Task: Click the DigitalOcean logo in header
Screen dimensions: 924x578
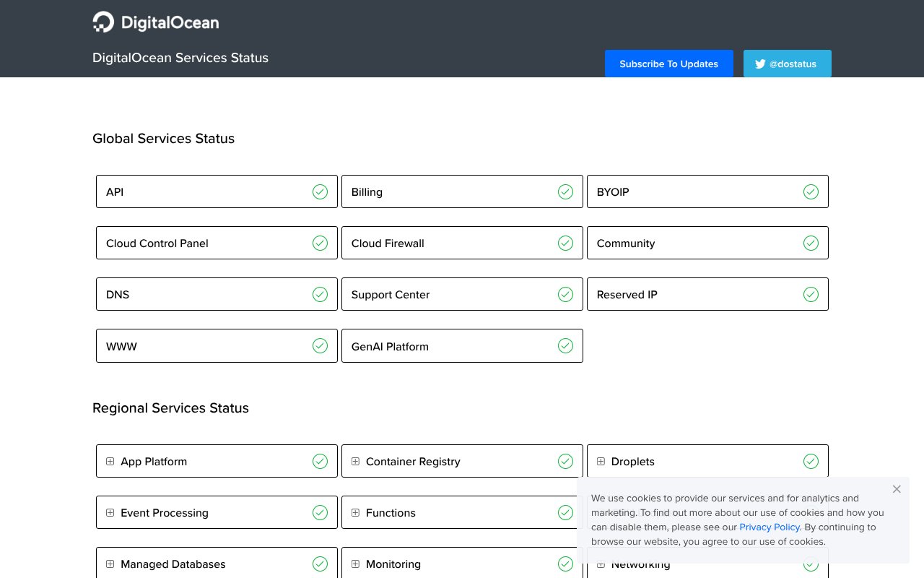Action: tap(156, 22)
